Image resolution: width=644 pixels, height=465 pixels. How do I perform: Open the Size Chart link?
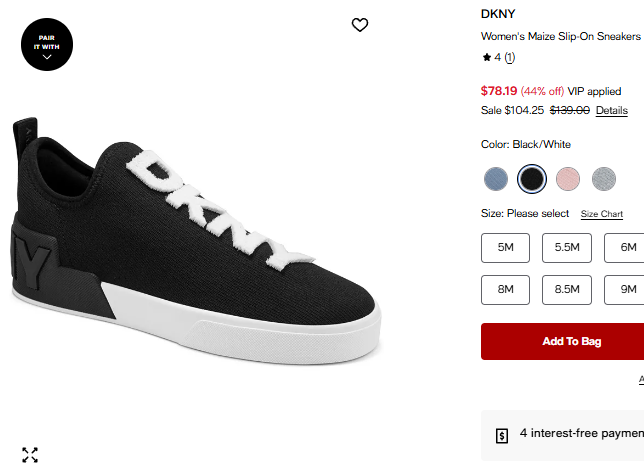click(x=602, y=214)
